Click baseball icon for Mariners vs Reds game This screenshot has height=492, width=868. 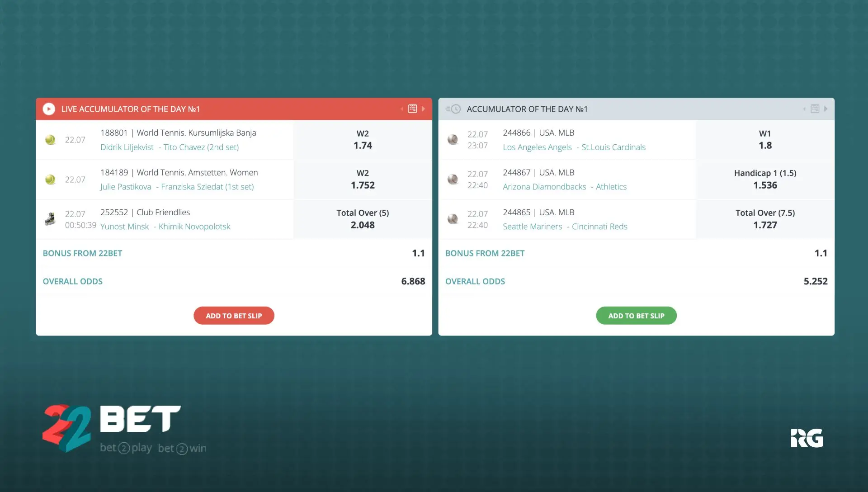coord(453,219)
